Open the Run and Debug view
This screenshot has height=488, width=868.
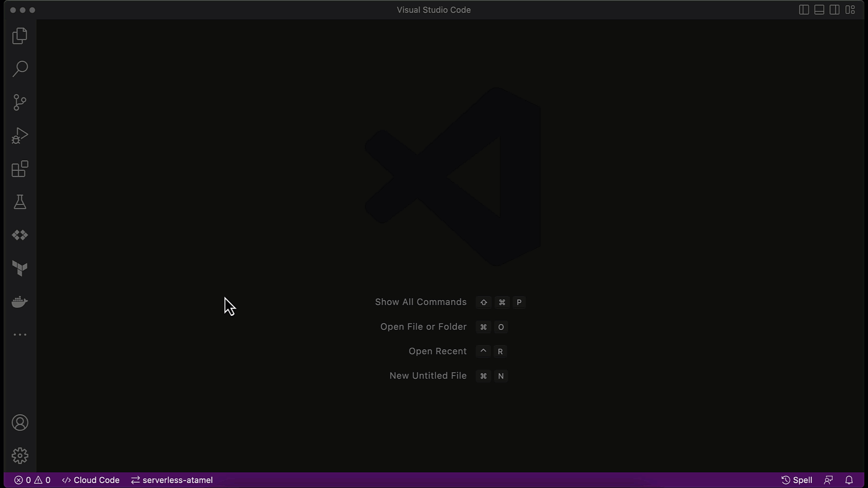click(20, 136)
